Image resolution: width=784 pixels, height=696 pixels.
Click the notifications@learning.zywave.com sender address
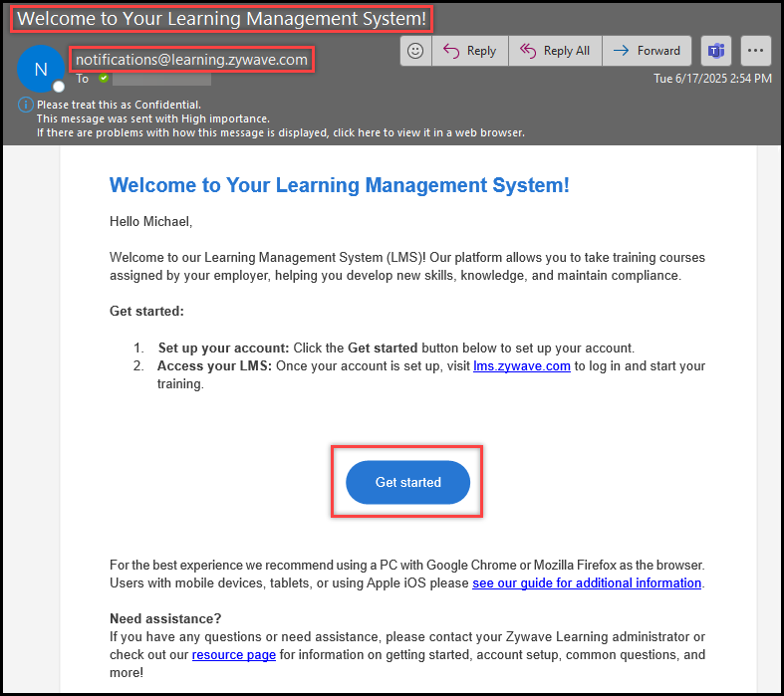191,60
